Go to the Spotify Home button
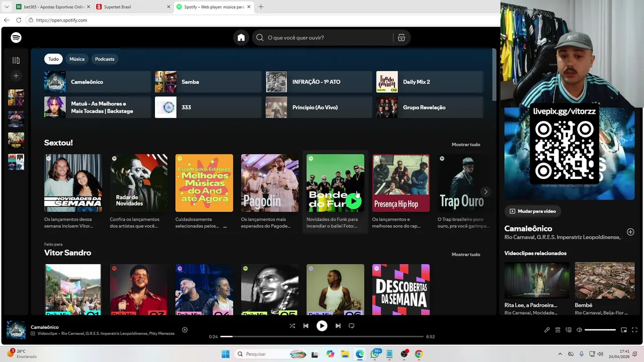Viewport: 644px width, 362px height. pos(241,38)
